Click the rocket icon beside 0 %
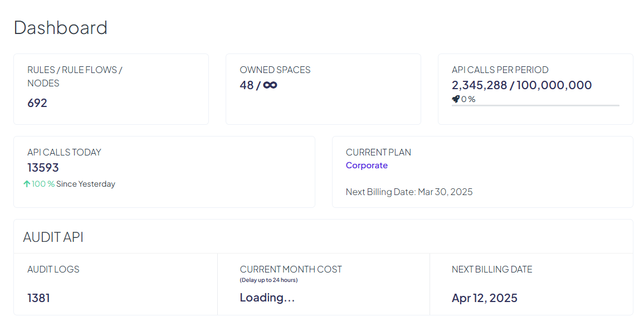This screenshot has width=644, height=326. (x=455, y=99)
